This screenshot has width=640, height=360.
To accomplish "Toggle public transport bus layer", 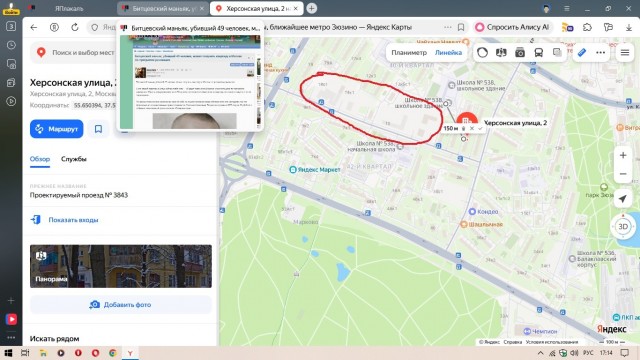I will tap(539, 53).
